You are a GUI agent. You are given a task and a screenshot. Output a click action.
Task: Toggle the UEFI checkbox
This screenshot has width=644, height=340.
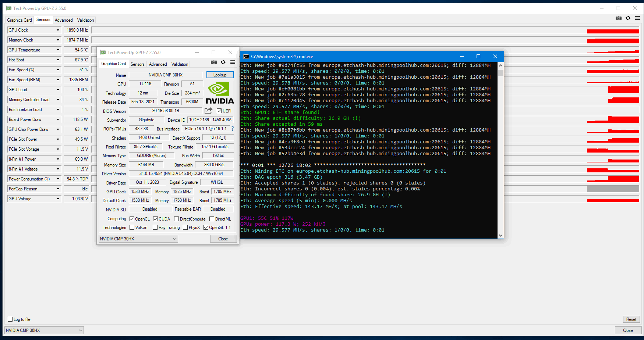[219, 111]
